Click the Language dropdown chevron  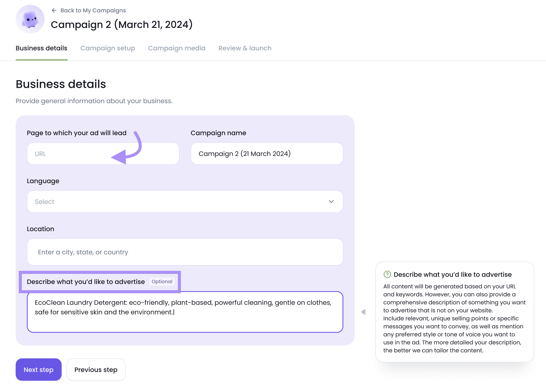[331, 201]
